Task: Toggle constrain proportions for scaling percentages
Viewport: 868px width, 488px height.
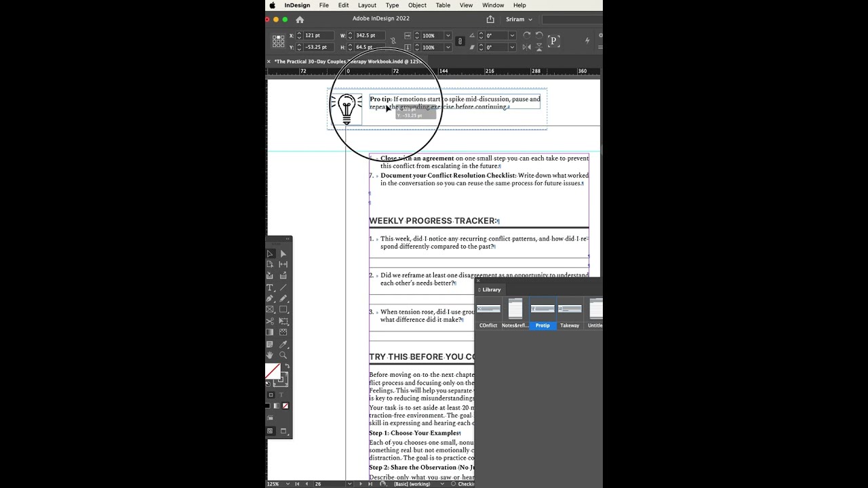Action: click(460, 41)
